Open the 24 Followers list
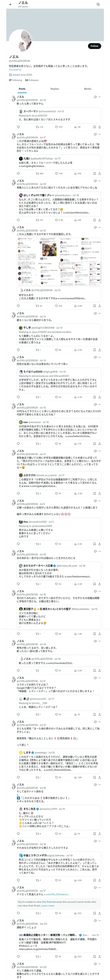This screenshot has height=980, width=110. pyautogui.click(x=32, y=80)
